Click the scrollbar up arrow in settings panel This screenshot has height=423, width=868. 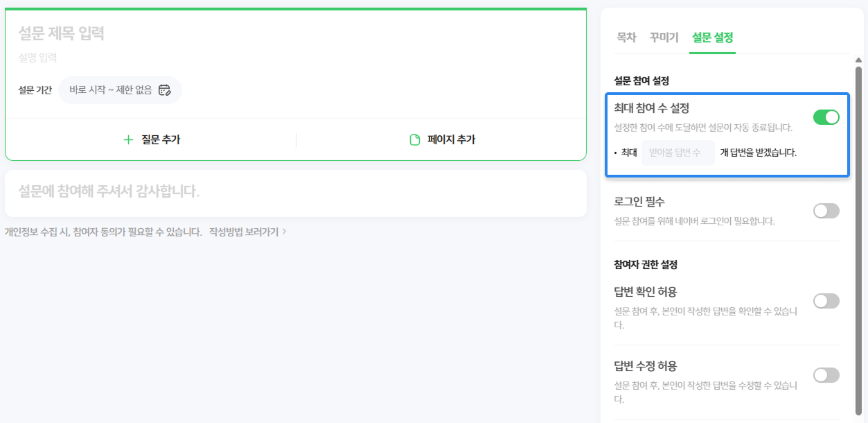click(x=859, y=61)
